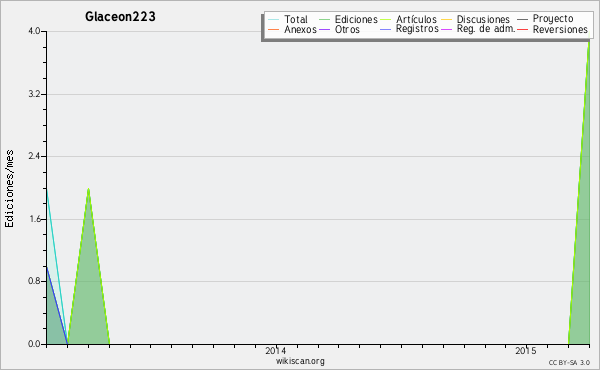
Task: Click the 2015 x-axis label
Action: point(526,350)
